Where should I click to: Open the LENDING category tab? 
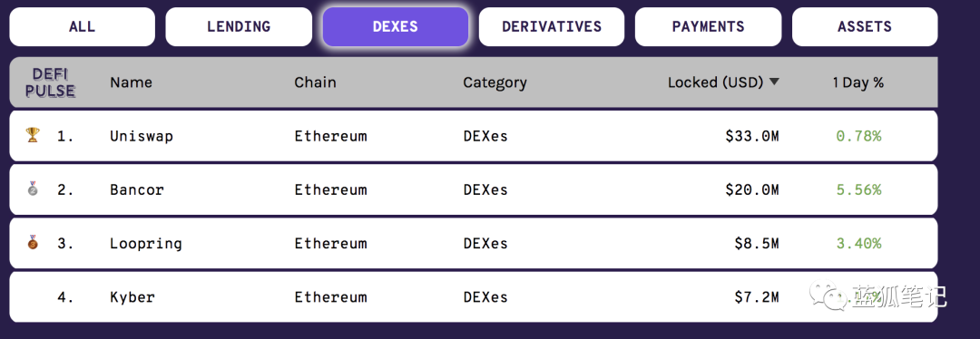pos(238,27)
